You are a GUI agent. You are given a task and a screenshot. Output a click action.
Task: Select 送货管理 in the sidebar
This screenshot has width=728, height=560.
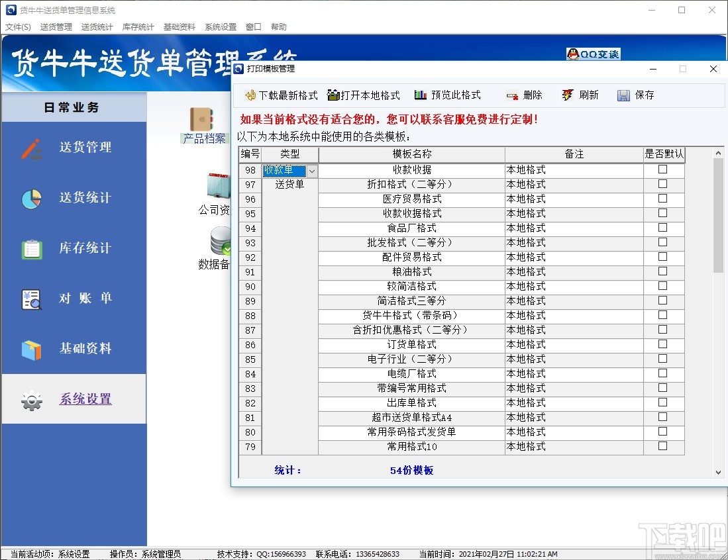85,148
